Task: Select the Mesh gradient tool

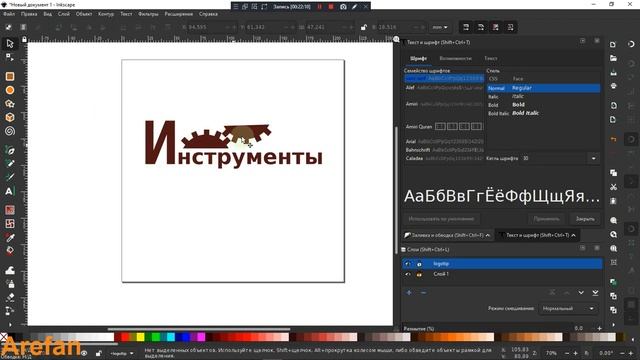Action: click(x=10, y=223)
